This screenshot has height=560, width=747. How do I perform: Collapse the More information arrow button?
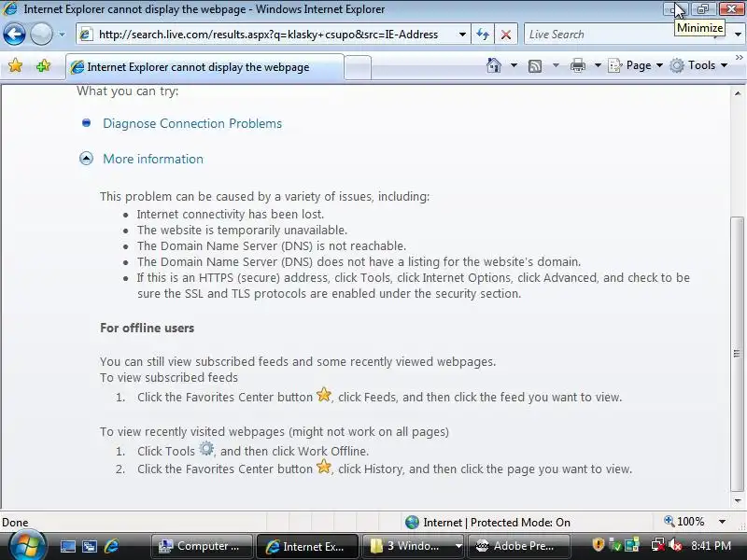coord(86,159)
